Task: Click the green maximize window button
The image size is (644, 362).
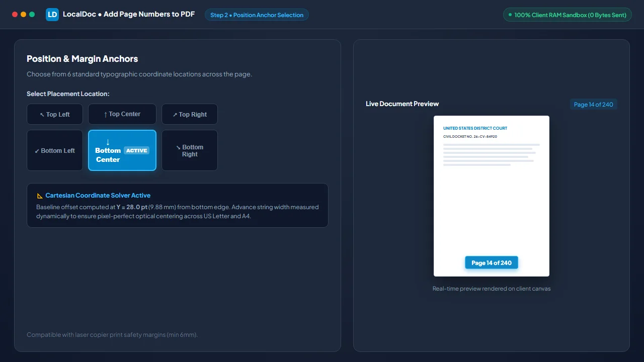Action: point(32,15)
